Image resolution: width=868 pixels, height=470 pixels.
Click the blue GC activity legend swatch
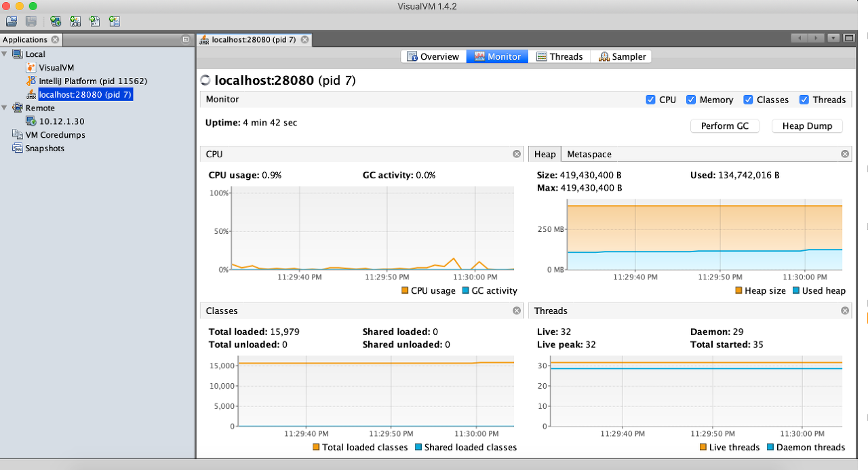465,290
